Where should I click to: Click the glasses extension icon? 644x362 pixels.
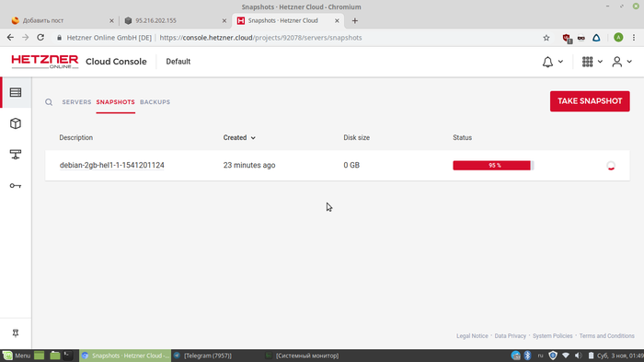tap(581, 38)
